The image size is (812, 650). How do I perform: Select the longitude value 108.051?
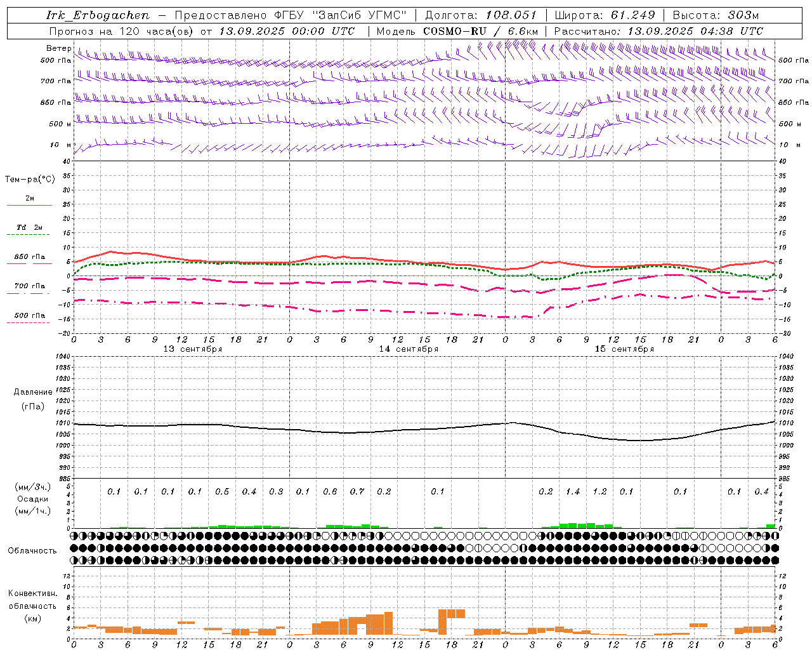pyautogui.click(x=511, y=15)
